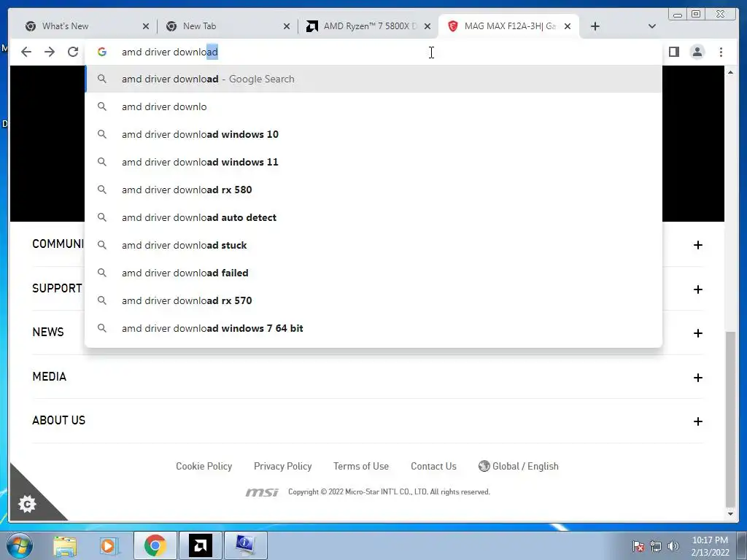Screen dimensions: 747x560
Task: Open the system information taskbar icon
Action: click(245, 545)
